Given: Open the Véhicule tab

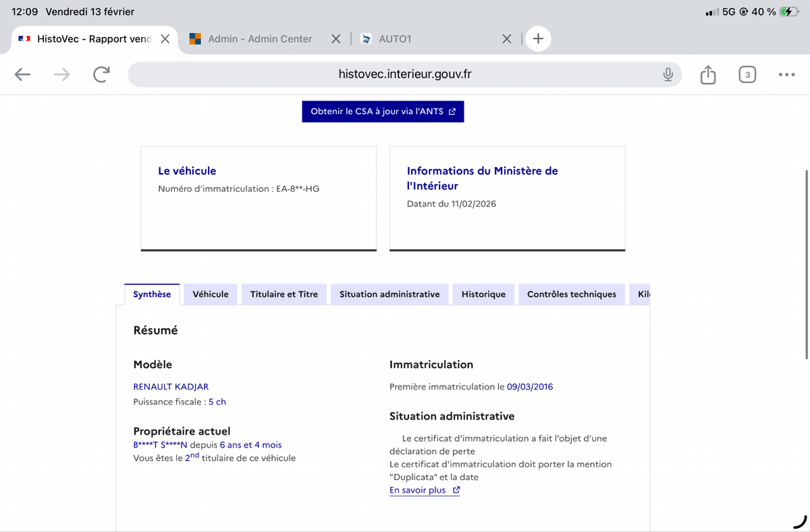Looking at the screenshot, I should (x=211, y=294).
